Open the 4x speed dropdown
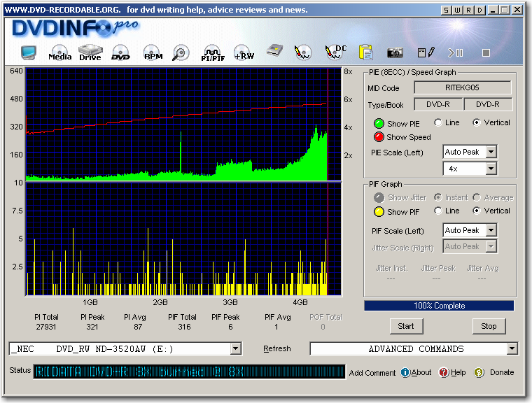The image size is (532, 403). (491, 168)
